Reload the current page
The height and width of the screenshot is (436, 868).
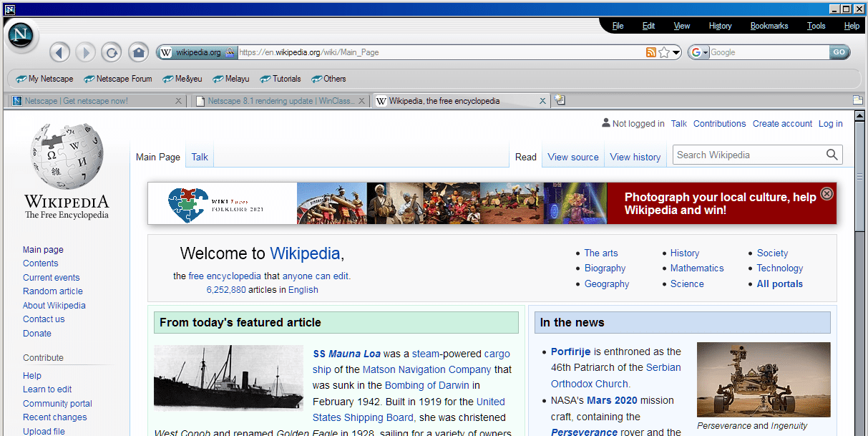(111, 52)
